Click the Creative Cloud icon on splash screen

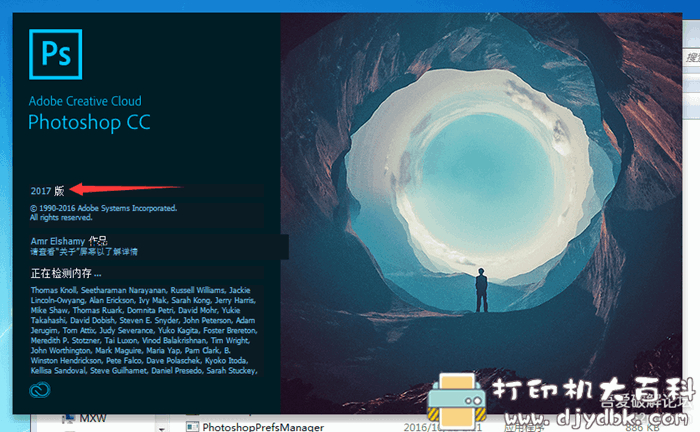click(x=40, y=390)
